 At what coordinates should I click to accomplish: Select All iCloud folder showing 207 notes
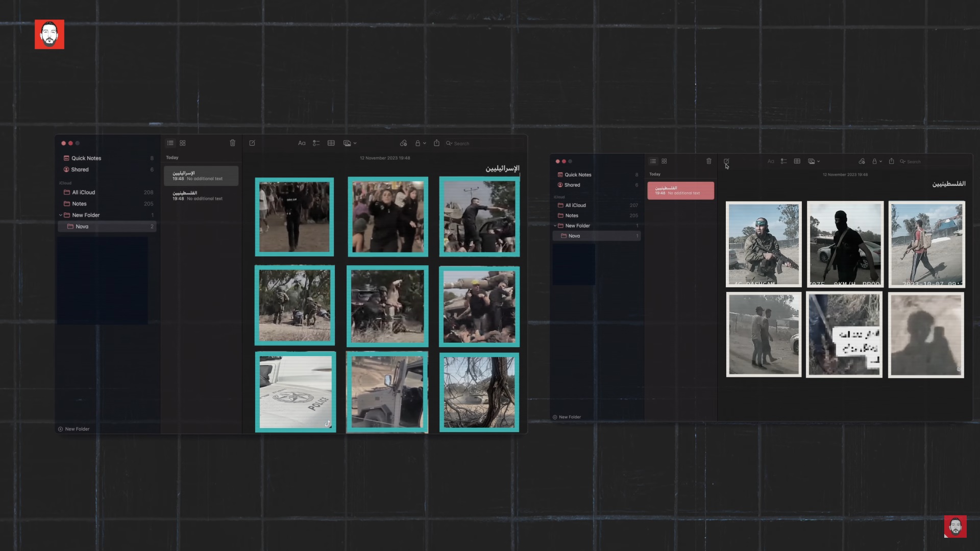tap(597, 206)
